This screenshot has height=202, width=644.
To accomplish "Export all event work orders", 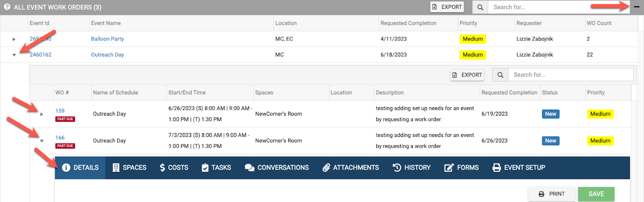I will click(x=447, y=7).
